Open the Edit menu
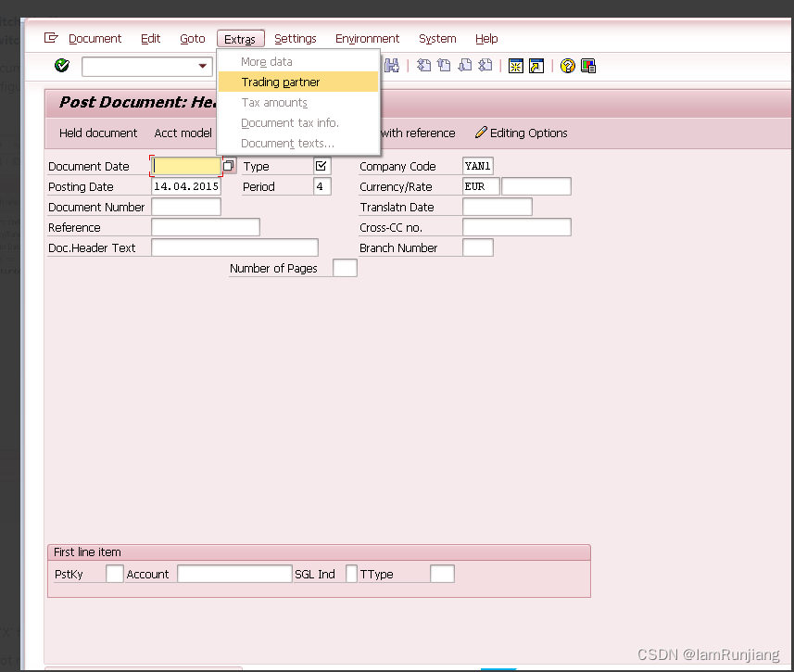The height and width of the screenshot is (672, 794). pyautogui.click(x=150, y=39)
